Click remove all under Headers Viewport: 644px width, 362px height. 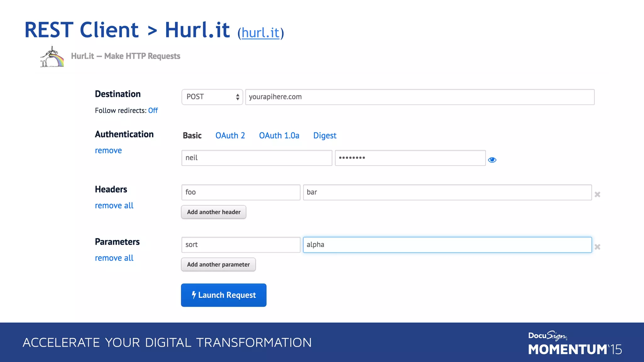(114, 206)
